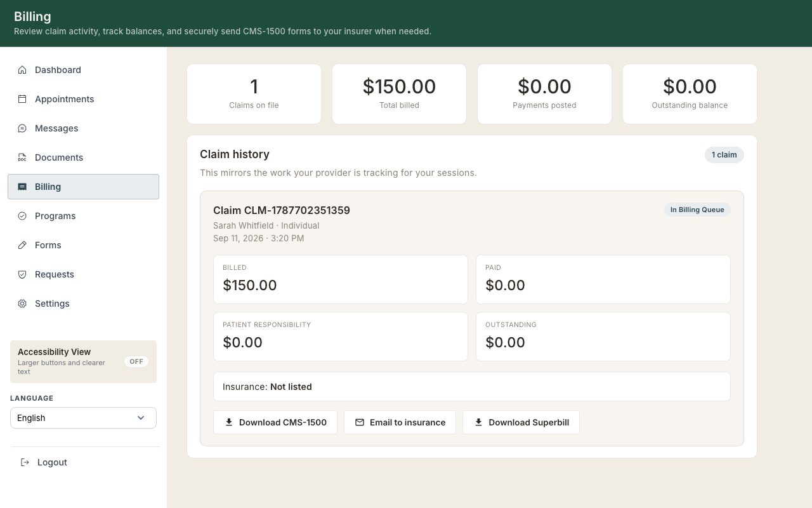812x508 pixels.
Task: Click download icon on Superbill button
Action: click(479, 422)
